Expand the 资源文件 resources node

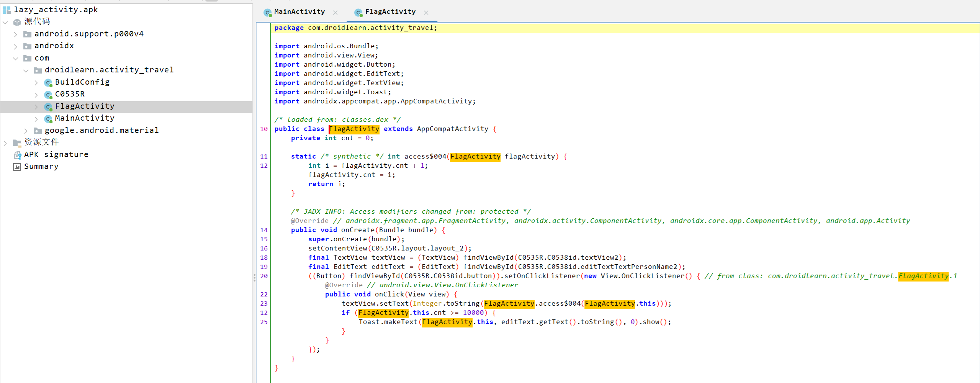tap(5, 143)
